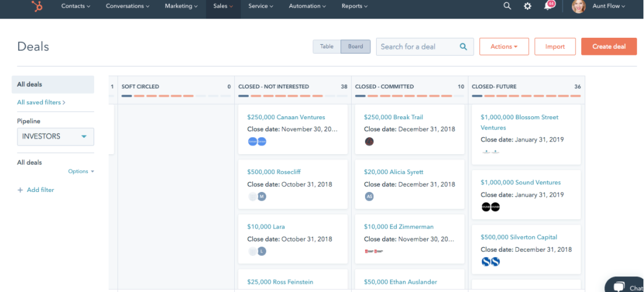Viewport: 644px width, 292px height.
Task: Focus the Search for a deal field
Action: [425, 47]
